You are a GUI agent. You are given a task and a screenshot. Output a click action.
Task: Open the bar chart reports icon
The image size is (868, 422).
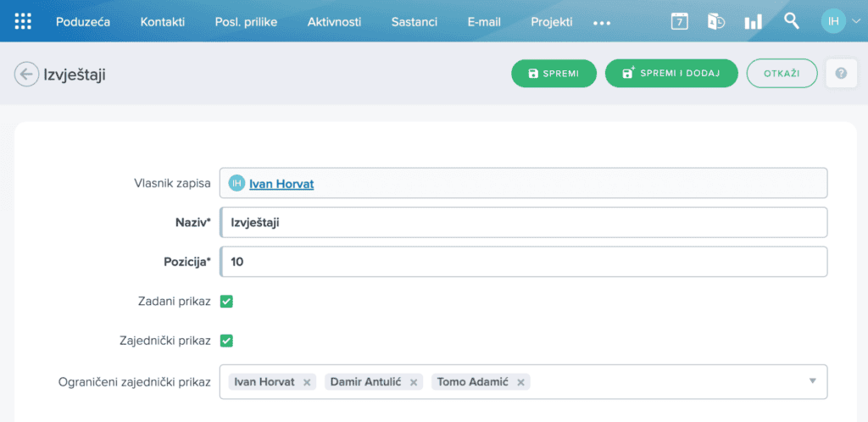point(753,21)
